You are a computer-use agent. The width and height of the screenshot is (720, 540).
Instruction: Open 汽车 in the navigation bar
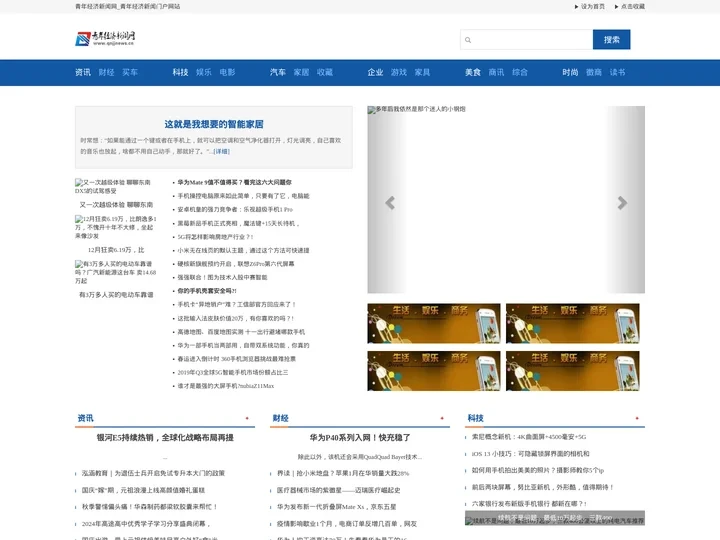pos(278,72)
